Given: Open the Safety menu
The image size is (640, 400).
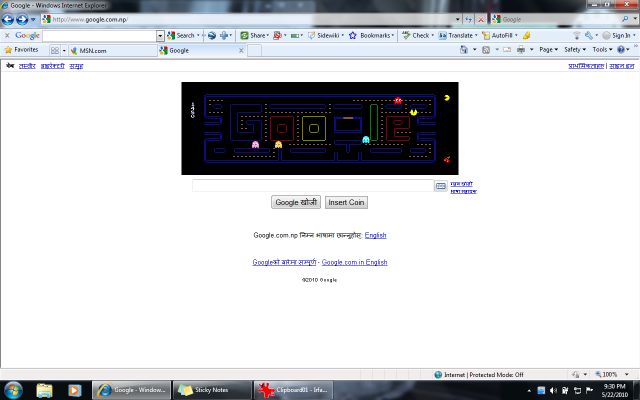Looking at the screenshot, I should (x=575, y=50).
